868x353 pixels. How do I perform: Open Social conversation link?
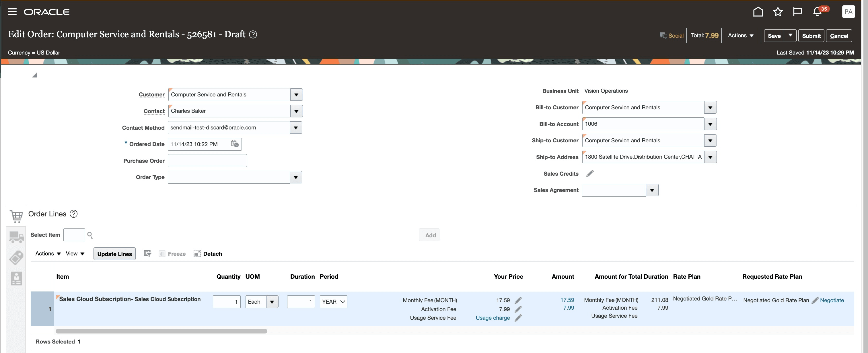tap(672, 35)
